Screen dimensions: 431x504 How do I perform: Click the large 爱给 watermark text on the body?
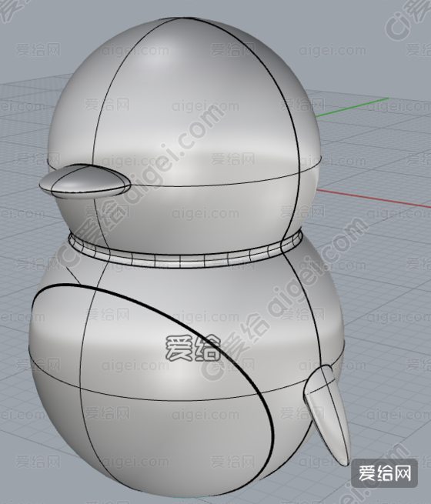coord(193,348)
